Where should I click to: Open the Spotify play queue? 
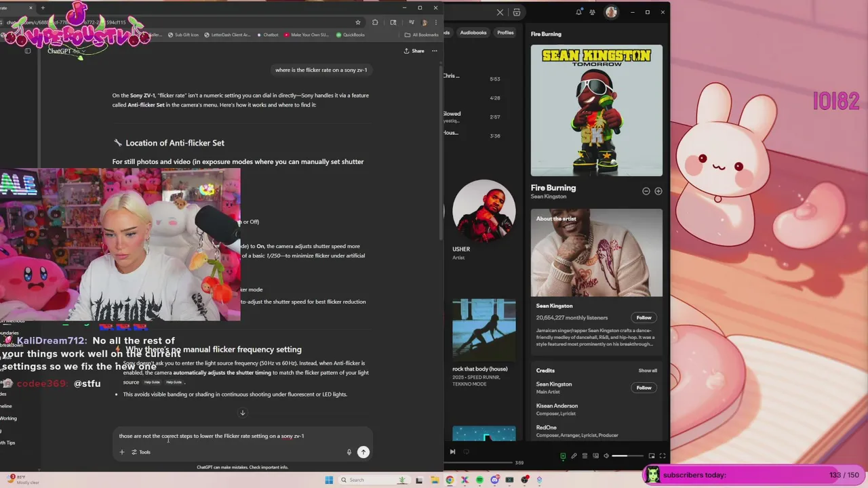[585, 456]
